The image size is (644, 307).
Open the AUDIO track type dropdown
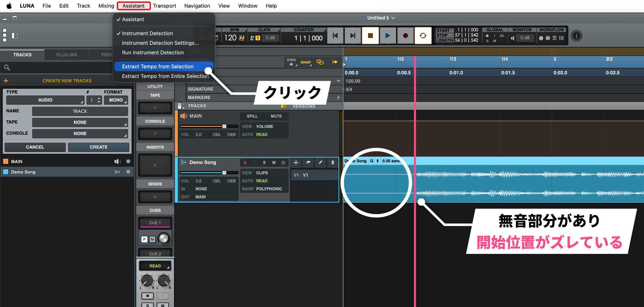coord(45,100)
